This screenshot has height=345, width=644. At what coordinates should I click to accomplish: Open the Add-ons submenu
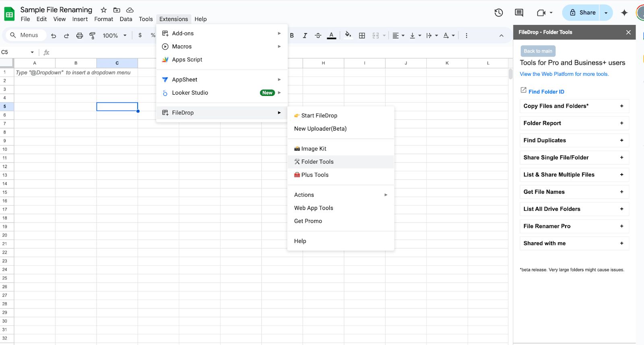point(222,33)
